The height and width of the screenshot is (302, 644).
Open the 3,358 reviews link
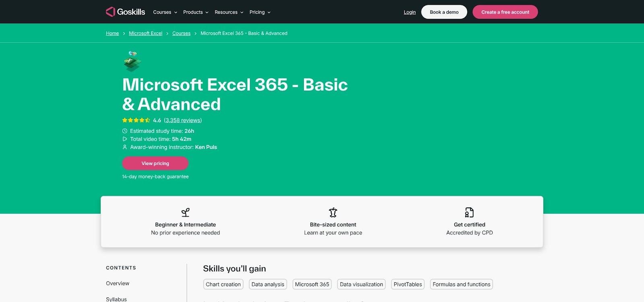[183, 120]
